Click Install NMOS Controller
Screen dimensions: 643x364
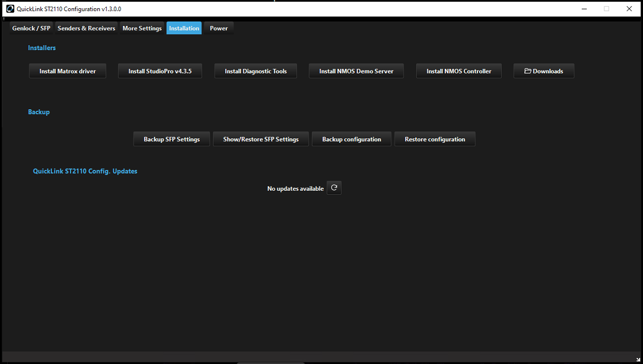[x=459, y=71]
